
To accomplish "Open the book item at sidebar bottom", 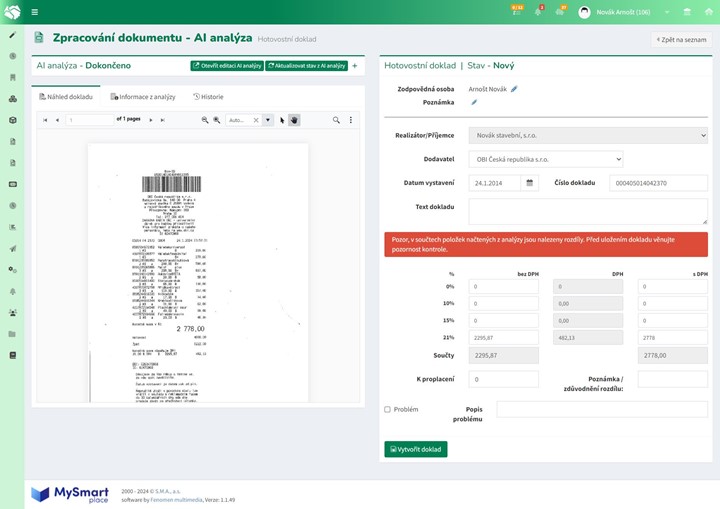I will (12, 355).
